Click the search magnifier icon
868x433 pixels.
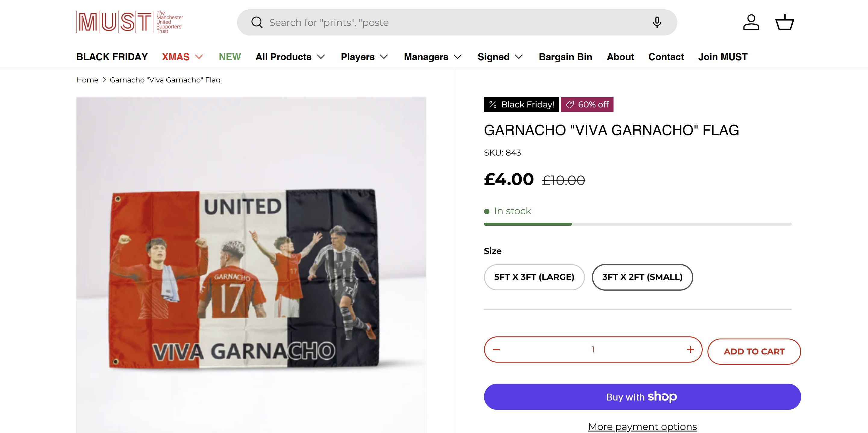[x=257, y=23]
